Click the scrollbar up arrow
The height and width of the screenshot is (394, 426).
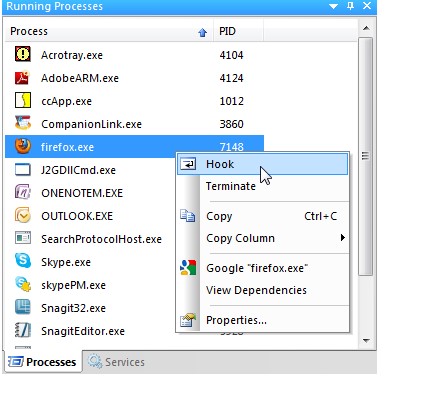[366, 28]
